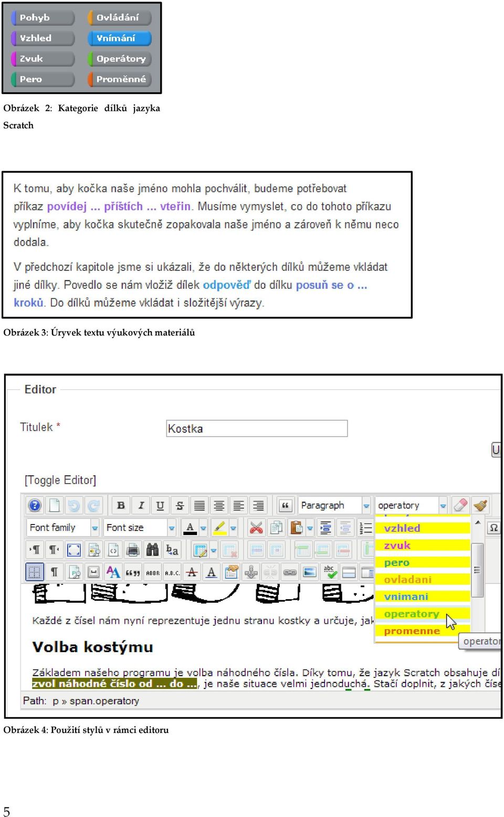This screenshot has height=817, width=504.
Task: Mark text as acronym A.B.C.
Action: click(x=172, y=572)
